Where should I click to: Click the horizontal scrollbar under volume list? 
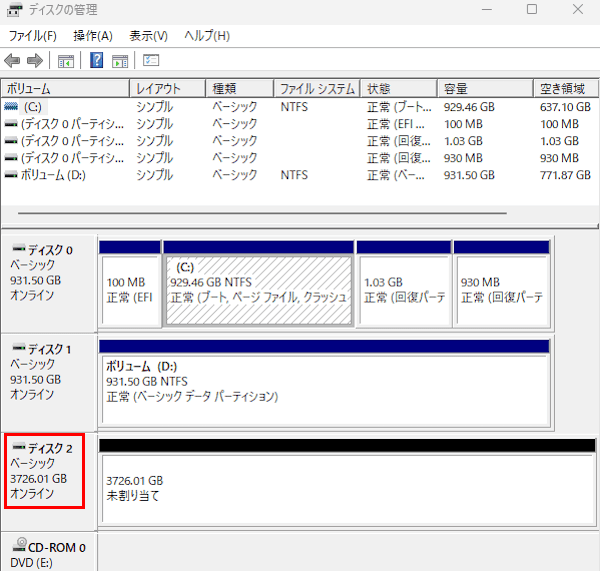[x=262, y=213]
